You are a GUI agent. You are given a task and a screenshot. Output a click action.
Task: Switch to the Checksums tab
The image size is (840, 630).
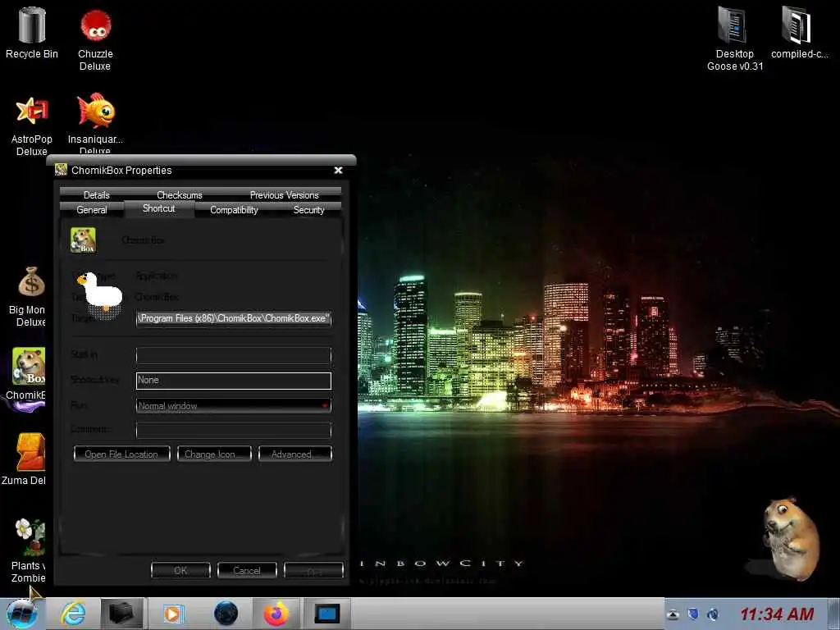180,195
